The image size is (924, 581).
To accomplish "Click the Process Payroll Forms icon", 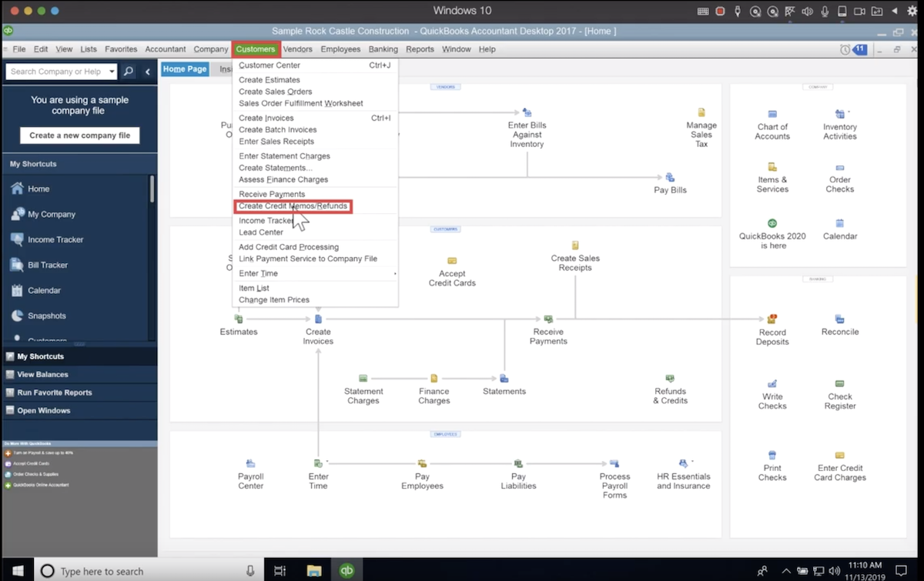I will 614,463.
